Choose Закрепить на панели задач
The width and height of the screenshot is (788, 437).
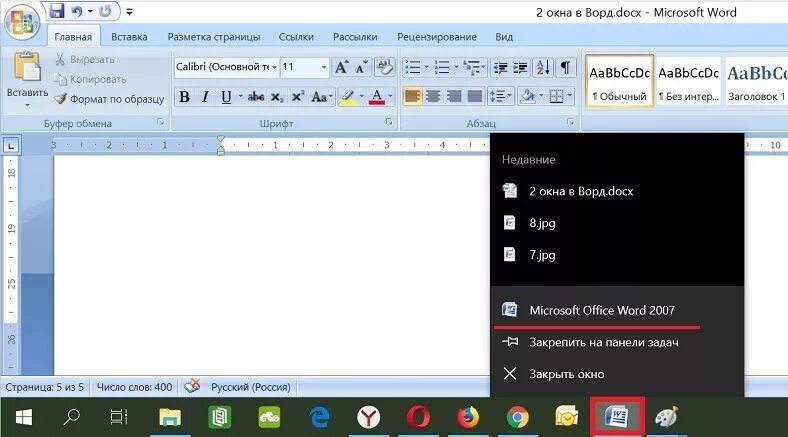tap(617, 342)
